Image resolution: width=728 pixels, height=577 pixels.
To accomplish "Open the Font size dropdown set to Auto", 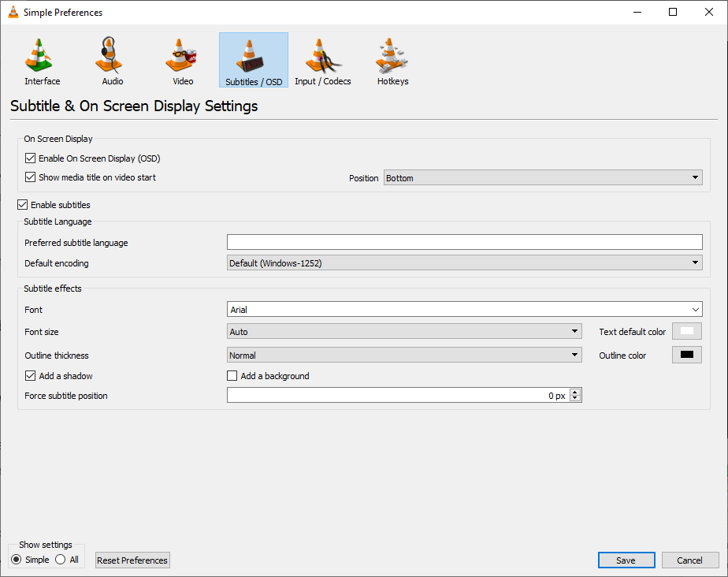I will tap(404, 331).
